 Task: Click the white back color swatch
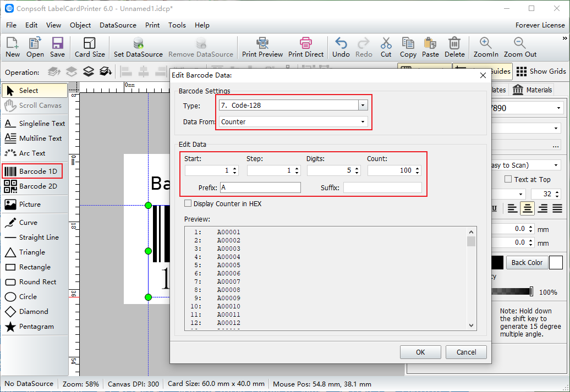click(556, 262)
